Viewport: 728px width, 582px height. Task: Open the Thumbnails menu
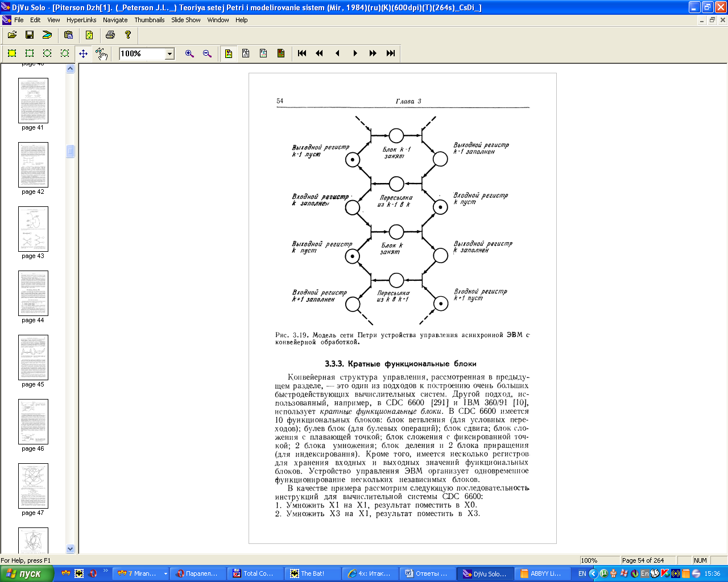(x=150, y=20)
